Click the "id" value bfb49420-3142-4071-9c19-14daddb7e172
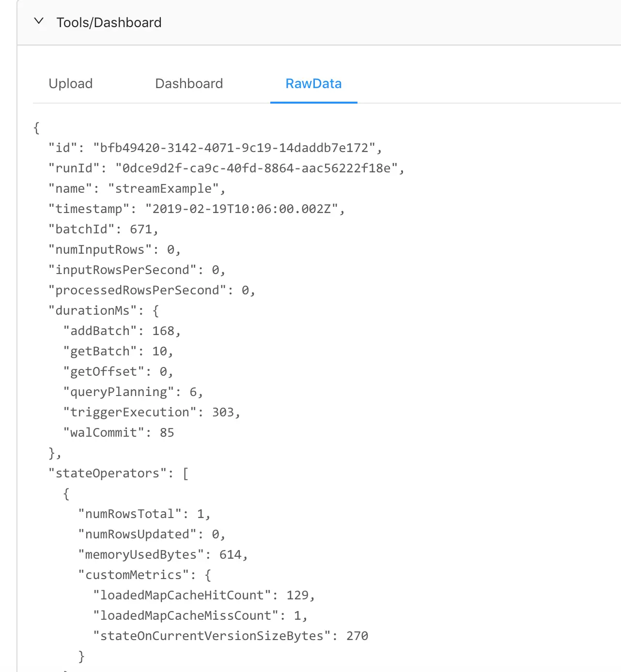 point(234,148)
